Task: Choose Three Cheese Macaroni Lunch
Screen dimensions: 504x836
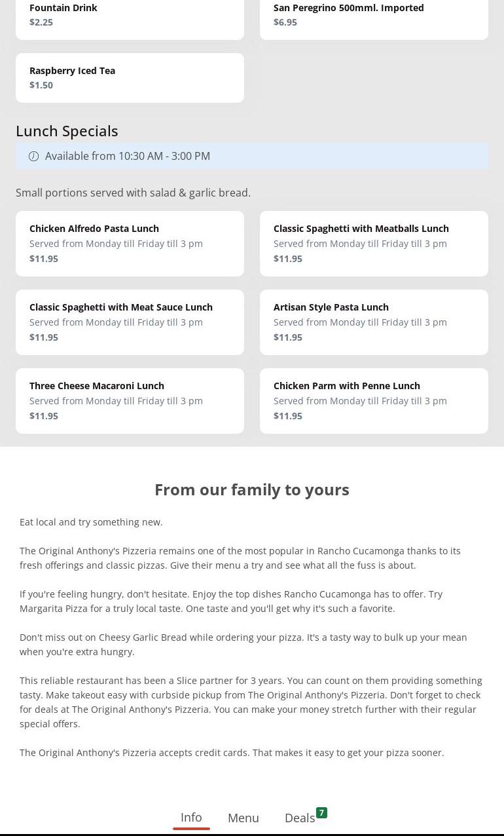Action: coord(130,401)
